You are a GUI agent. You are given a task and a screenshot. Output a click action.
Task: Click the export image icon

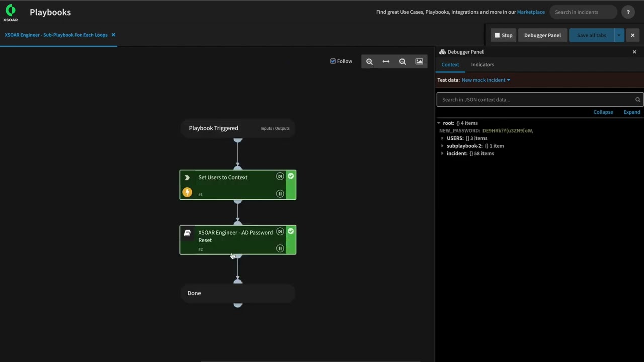click(419, 61)
